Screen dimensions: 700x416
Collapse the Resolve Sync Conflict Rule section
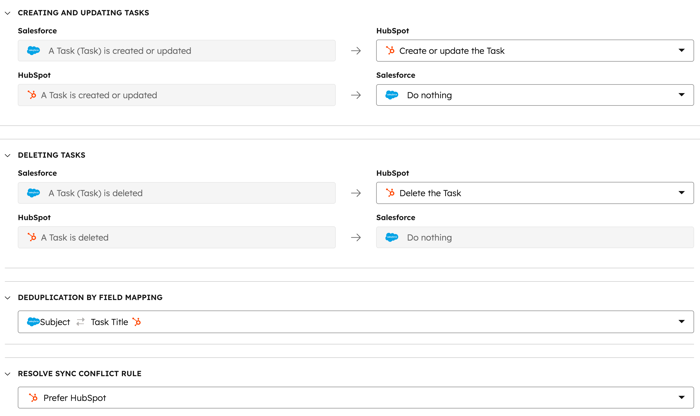[8, 374]
